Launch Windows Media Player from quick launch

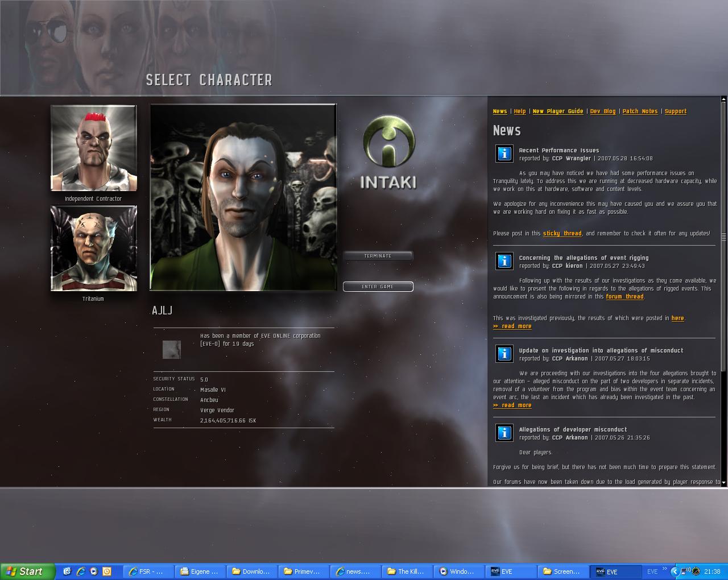[x=93, y=571]
